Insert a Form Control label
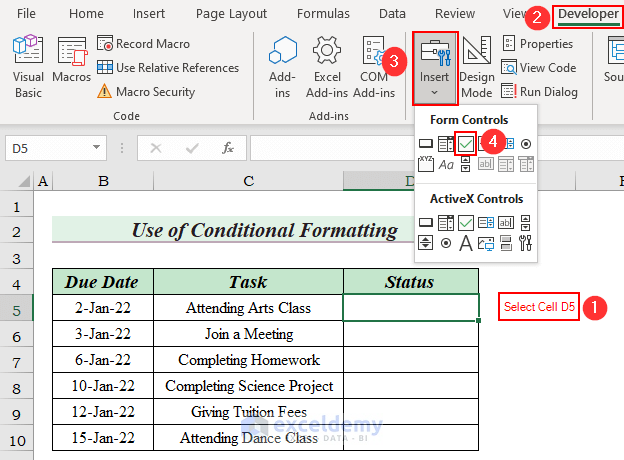This screenshot has height=460, width=624. click(x=446, y=164)
